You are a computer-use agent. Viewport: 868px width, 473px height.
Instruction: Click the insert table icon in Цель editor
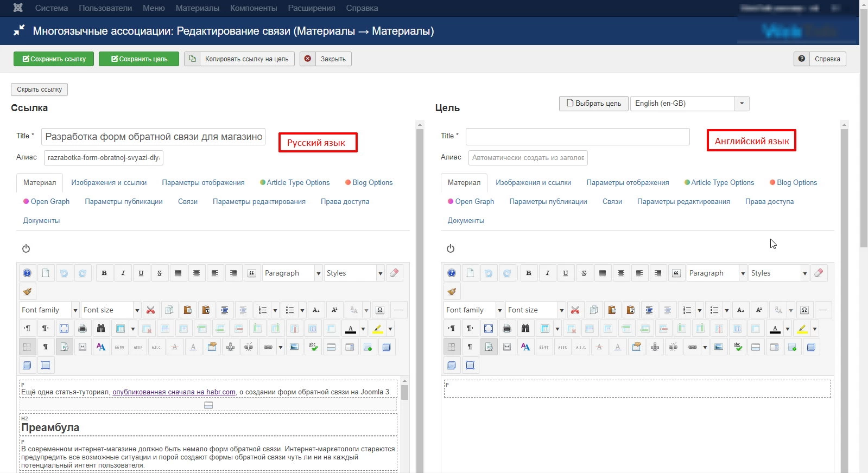(x=544, y=328)
